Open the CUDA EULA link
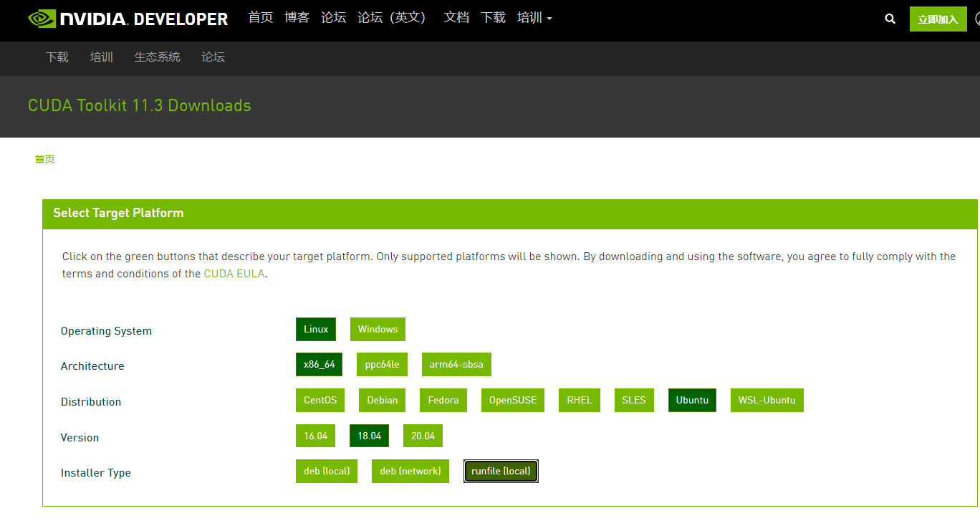980x526 pixels. (235, 274)
